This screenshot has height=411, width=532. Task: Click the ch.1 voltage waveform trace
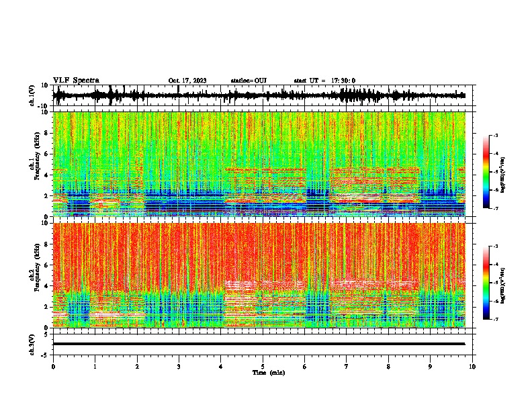click(259, 95)
